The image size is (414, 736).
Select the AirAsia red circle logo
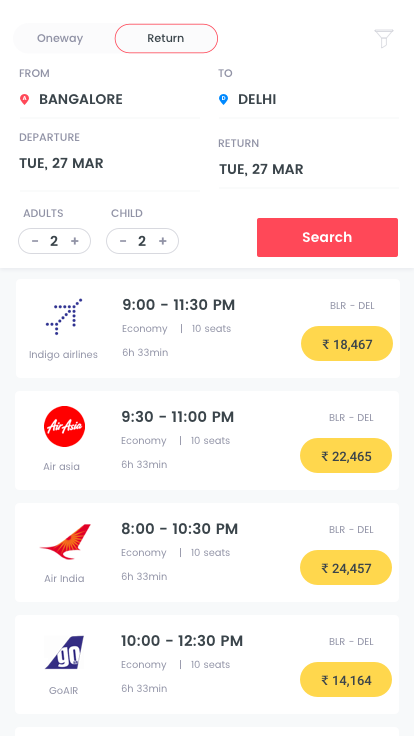64,426
